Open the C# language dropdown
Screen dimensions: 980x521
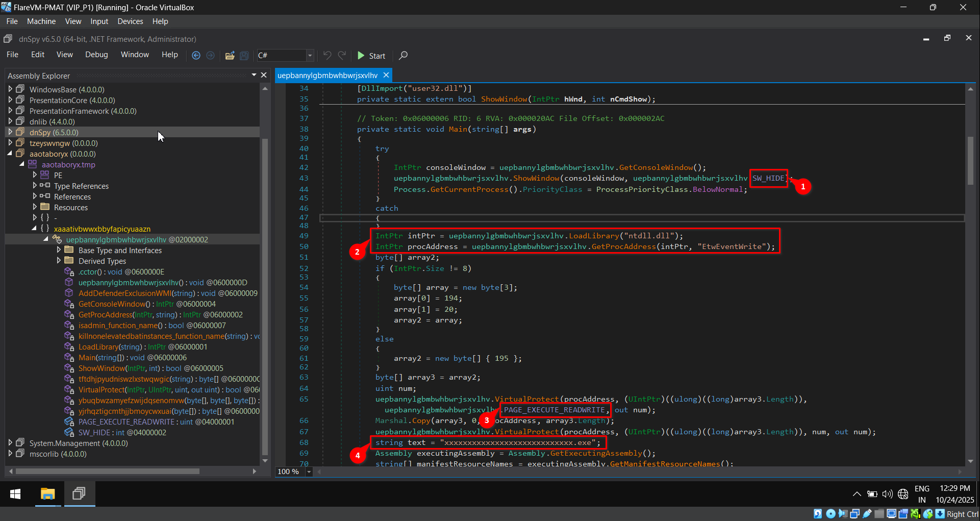coord(309,55)
